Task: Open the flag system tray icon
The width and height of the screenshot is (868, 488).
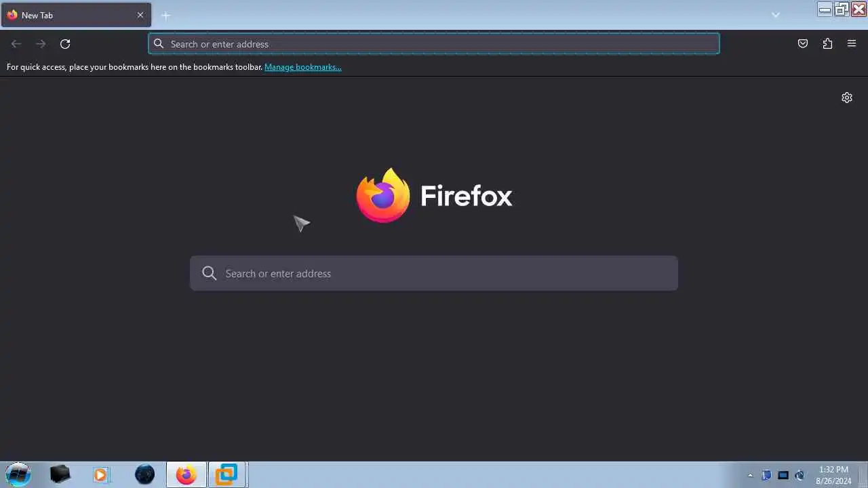Action: point(766,475)
